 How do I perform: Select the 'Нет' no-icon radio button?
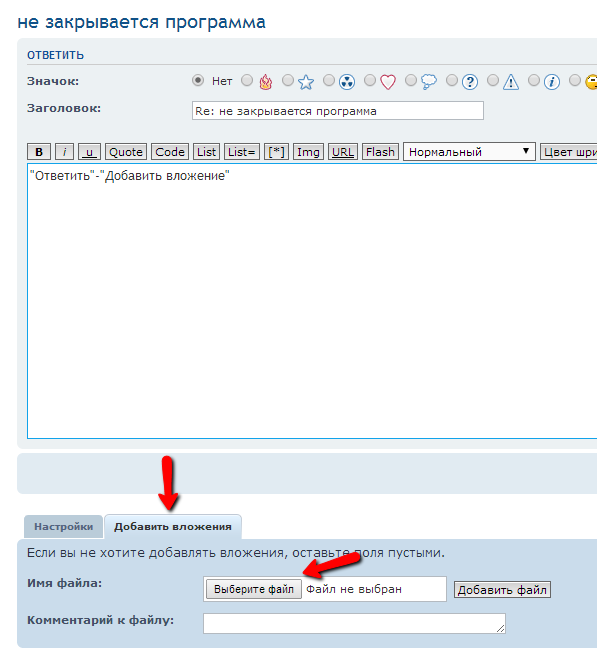(198, 80)
